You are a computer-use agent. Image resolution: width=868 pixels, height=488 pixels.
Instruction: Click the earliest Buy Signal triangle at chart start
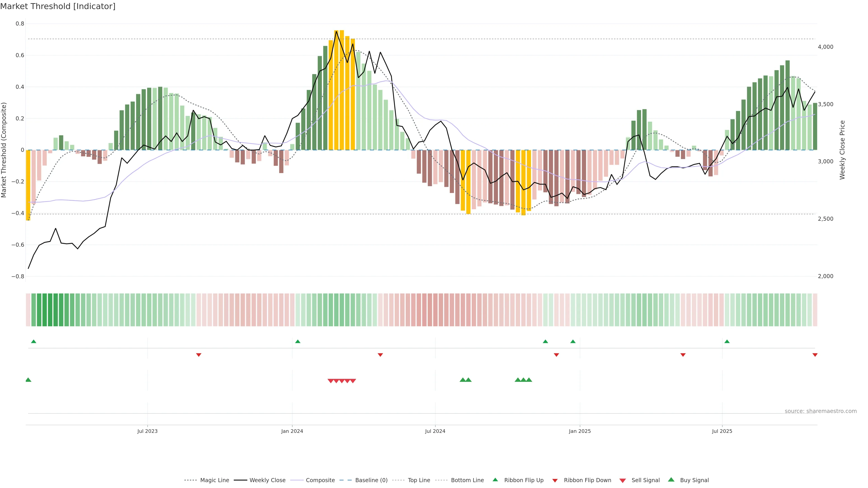point(28,380)
